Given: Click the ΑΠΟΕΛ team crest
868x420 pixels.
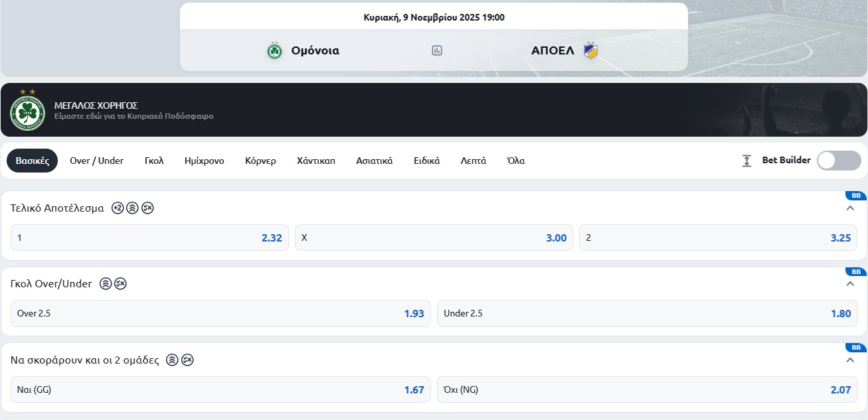Looking at the screenshot, I should [x=590, y=50].
